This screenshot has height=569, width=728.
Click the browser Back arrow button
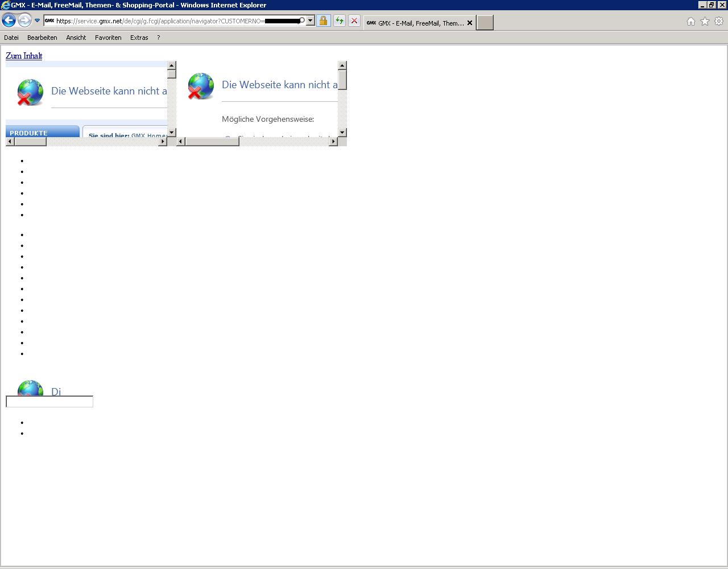tap(9, 20)
